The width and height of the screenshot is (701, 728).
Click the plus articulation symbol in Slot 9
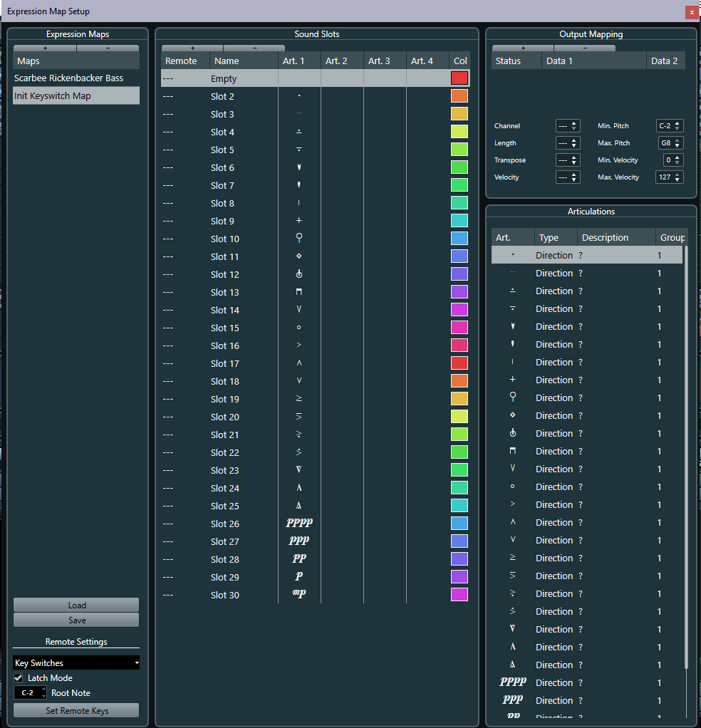[299, 221]
